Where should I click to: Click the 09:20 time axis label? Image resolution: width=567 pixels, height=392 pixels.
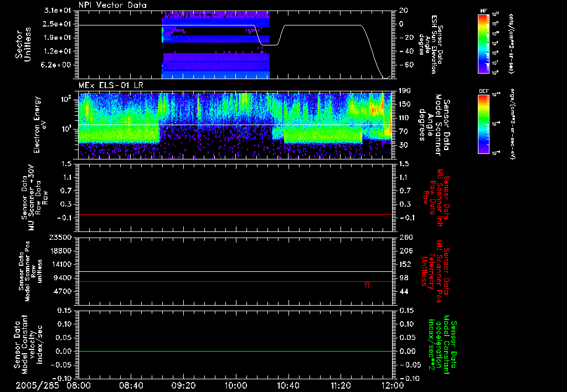[x=184, y=385]
